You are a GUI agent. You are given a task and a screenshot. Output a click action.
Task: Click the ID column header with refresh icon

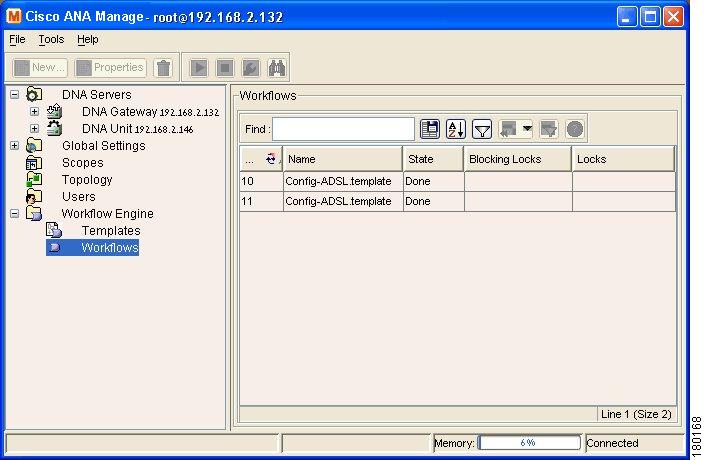click(x=261, y=159)
